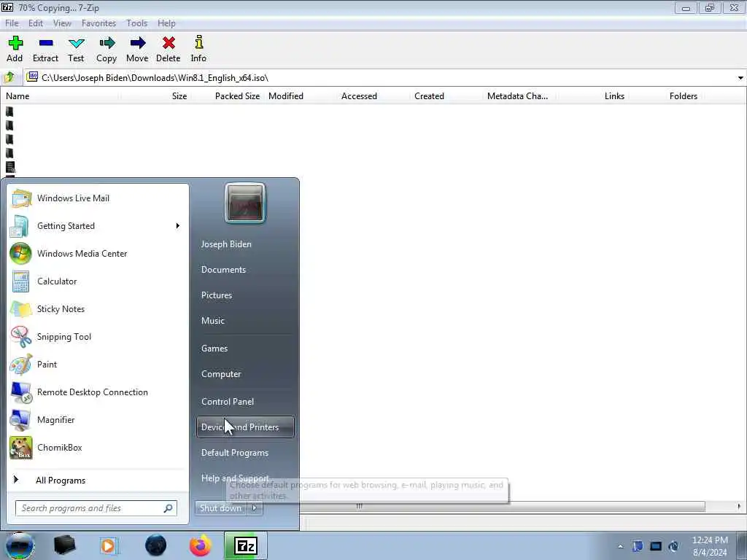Open the media player taskbar icon
Image resolution: width=747 pixels, height=560 pixels.
click(109, 545)
